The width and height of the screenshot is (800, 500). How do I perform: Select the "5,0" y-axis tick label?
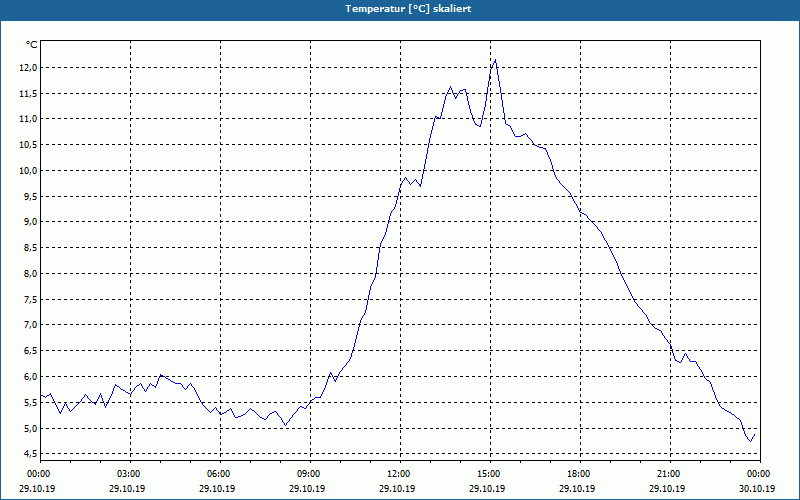pos(31,428)
